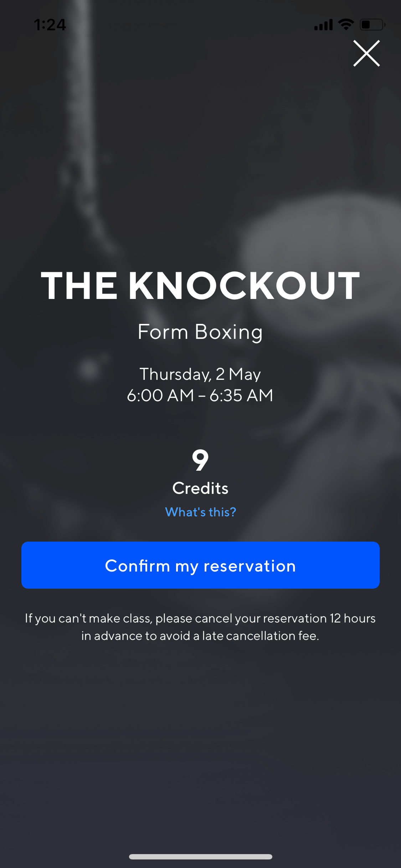
Task: Tap the 1:24 clock in status bar
Action: pyautogui.click(x=50, y=25)
